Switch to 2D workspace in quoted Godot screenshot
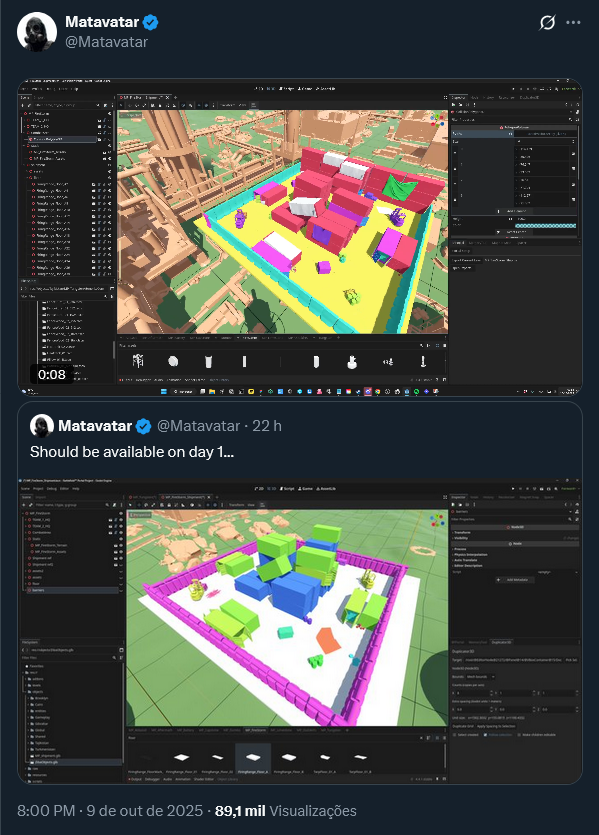The image size is (599, 835). click(259, 488)
